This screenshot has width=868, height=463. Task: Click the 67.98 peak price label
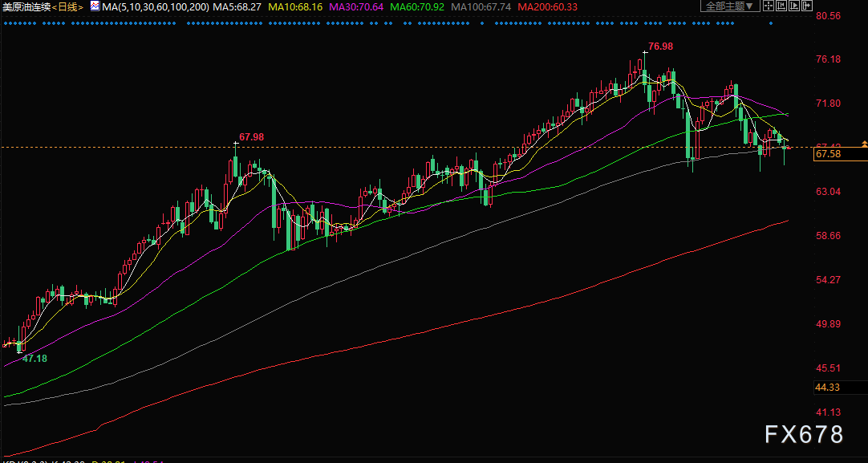point(251,136)
